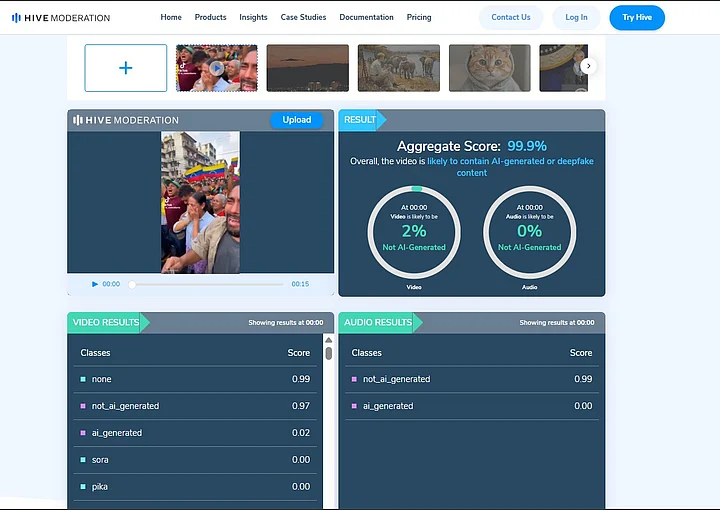Click the Log In button
The width and height of the screenshot is (720, 510).
point(576,17)
